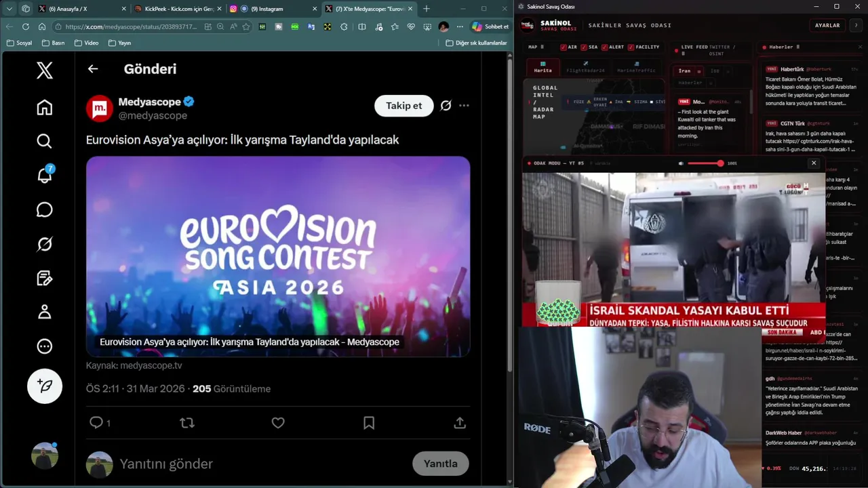Viewport: 868px width, 488px height.
Task: Select İran tab in live feed
Action: click(685, 70)
